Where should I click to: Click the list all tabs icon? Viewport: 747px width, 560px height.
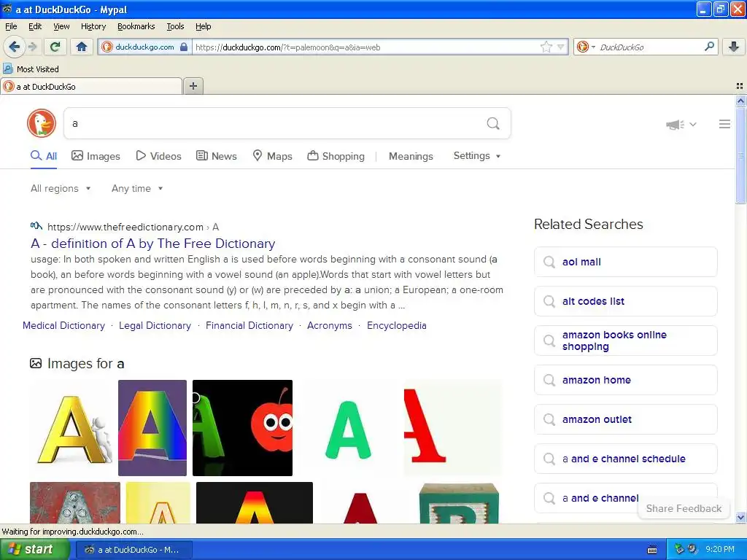click(x=740, y=86)
